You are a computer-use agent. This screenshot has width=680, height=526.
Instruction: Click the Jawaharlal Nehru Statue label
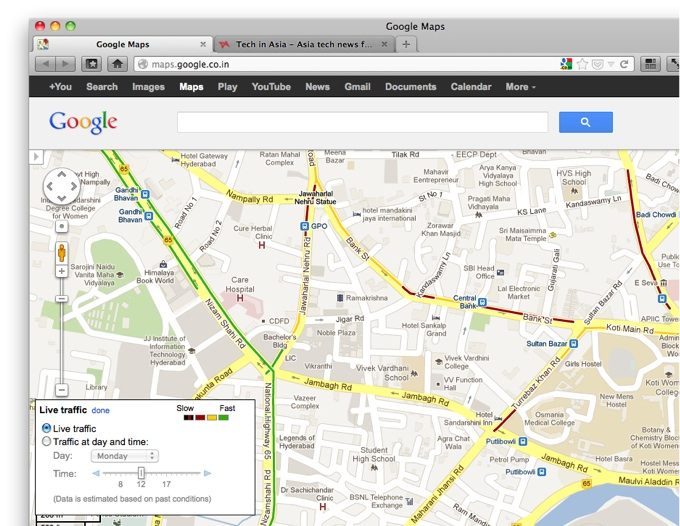(316, 197)
